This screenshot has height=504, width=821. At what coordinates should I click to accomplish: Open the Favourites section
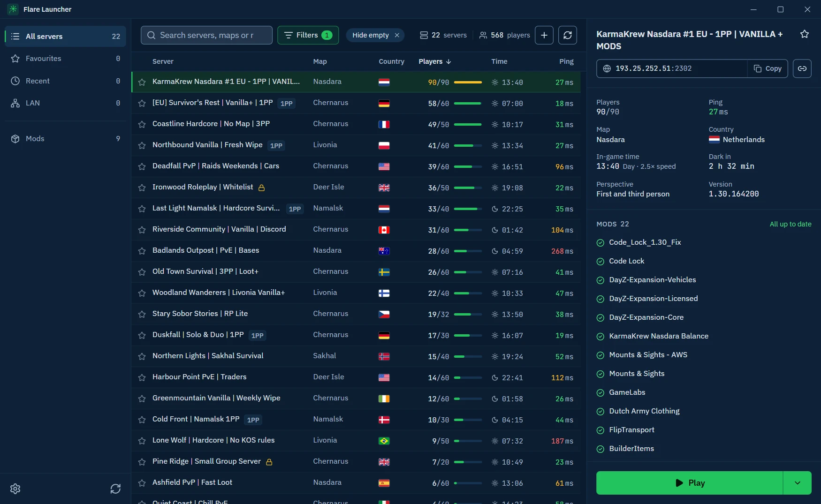click(x=65, y=59)
